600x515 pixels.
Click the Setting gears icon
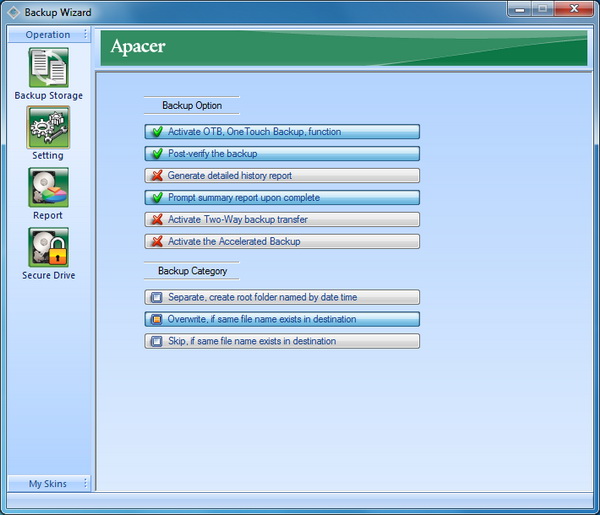[48, 127]
